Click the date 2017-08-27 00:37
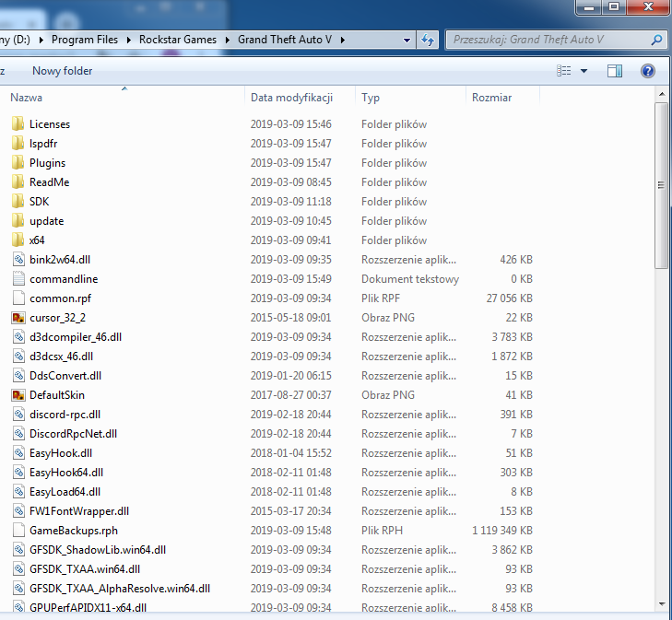Image resolution: width=672 pixels, height=620 pixels. click(290, 395)
